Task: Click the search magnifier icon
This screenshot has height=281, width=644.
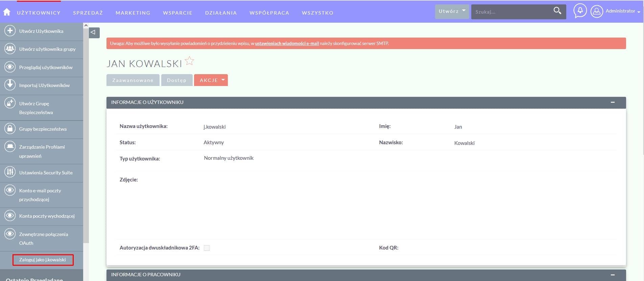Action: point(557,11)
